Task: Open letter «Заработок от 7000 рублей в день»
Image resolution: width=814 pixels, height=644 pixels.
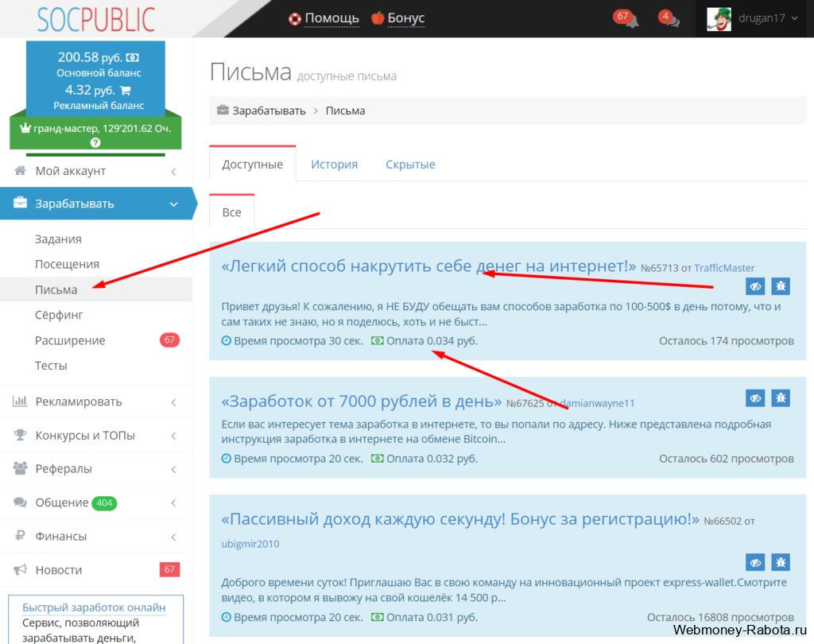Action: click(x=362, y=401)
